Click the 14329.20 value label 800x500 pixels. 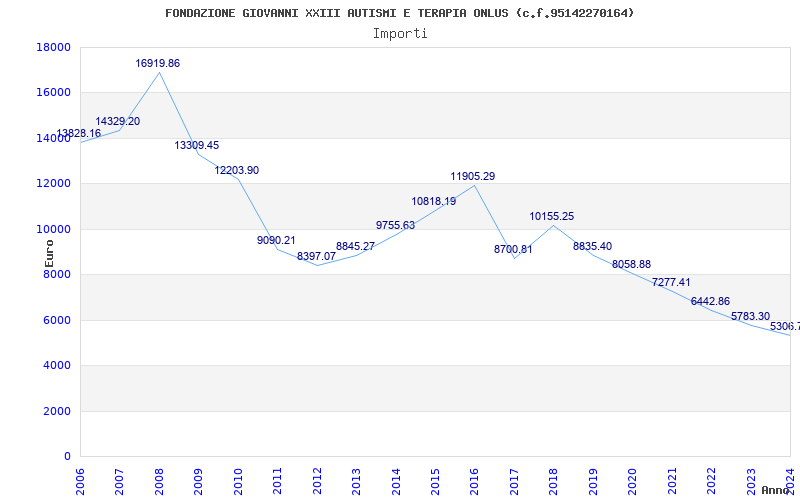coord(118,121)
